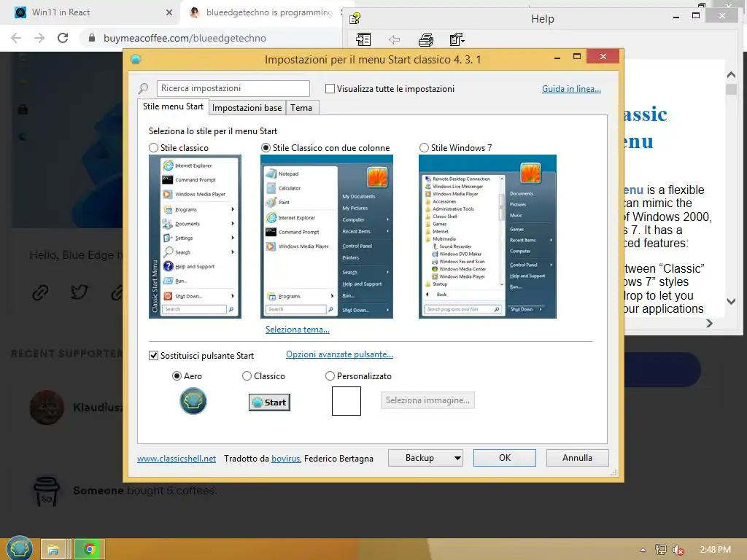747x560 pixels.
Task: Click the two-column style preview thumbnail
Action: click(327, 236)
